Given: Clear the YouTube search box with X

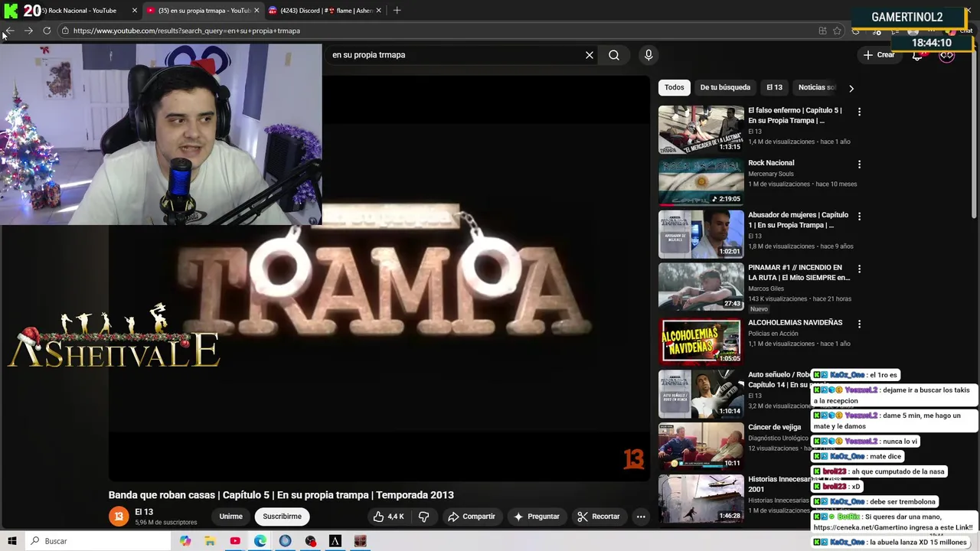Looking at the screenshot, I should (590, 55).
